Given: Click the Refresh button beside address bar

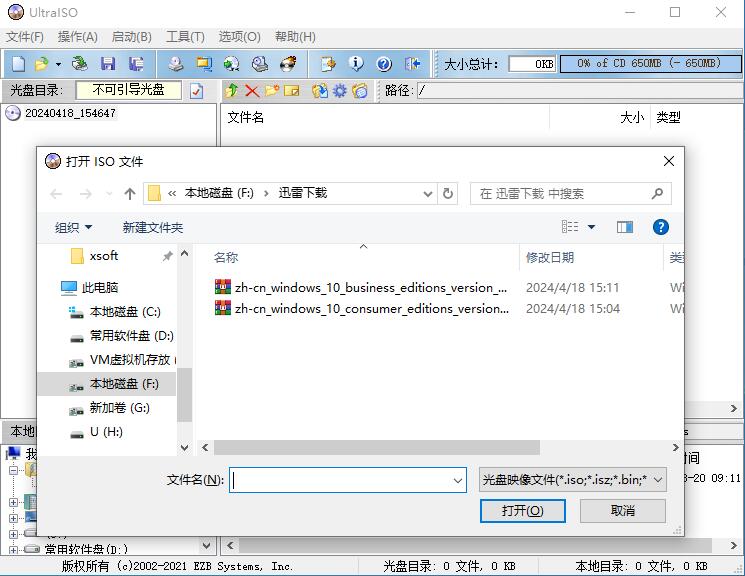Looking at the screenshot, I should (448, 193).
